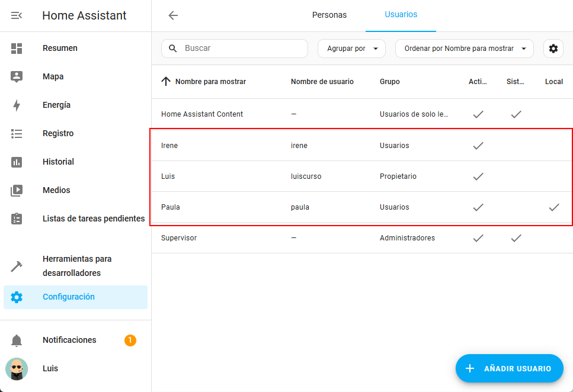Click the developer tools hammer icon
The image size is (573, 392).
pos(17,266)
